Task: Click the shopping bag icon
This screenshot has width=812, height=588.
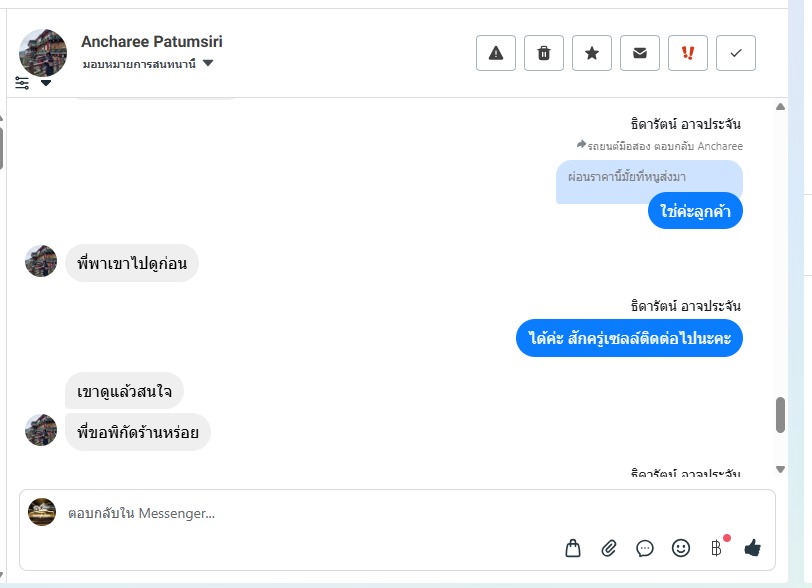Action: coord(573,548)
